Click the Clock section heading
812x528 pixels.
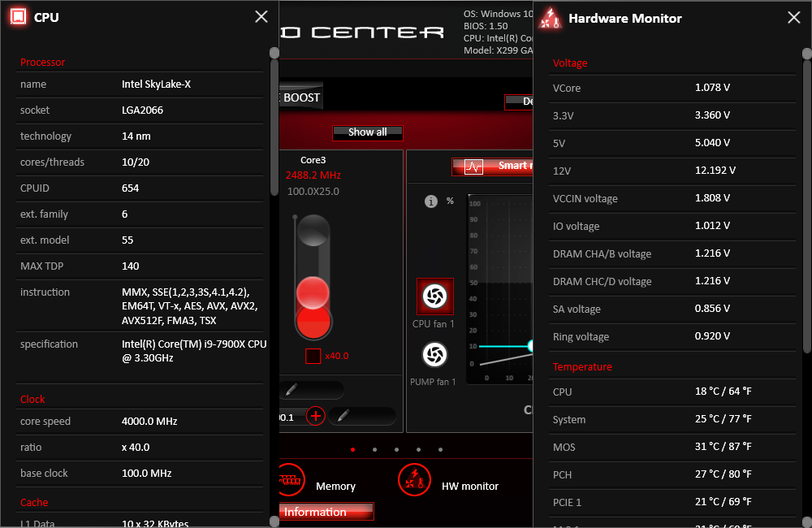pyautogui.click(x=32, y=399)
